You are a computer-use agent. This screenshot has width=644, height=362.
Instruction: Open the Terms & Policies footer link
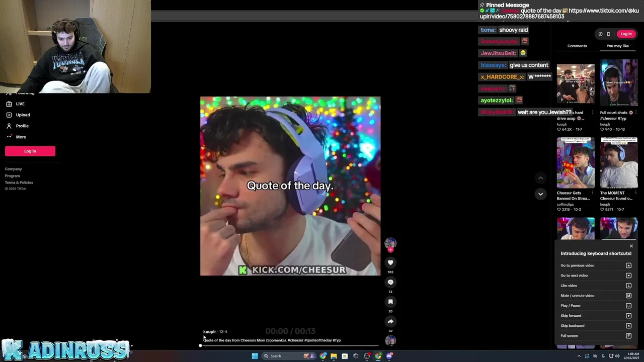(x=19, y=183)
